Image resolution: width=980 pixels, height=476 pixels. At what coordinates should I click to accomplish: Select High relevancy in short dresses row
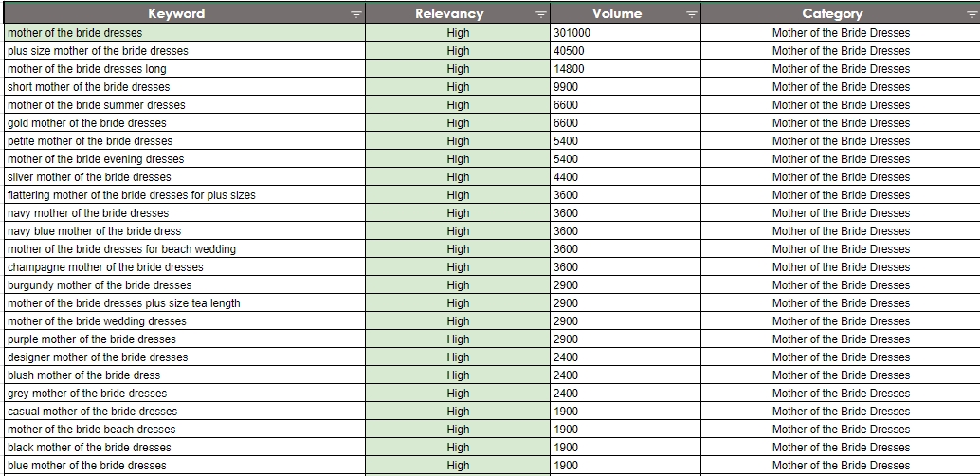[x=458, y=87]
